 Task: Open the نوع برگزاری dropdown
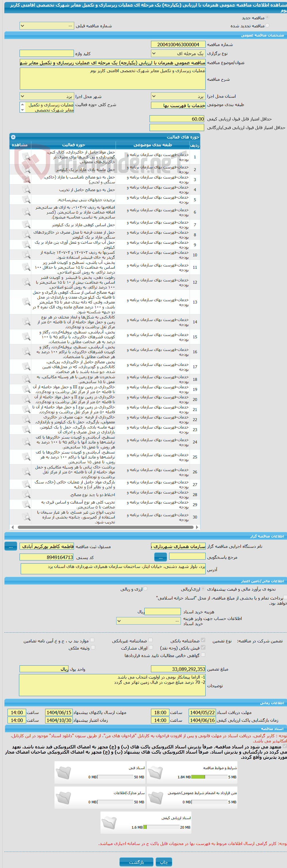[x=178, y=53]
